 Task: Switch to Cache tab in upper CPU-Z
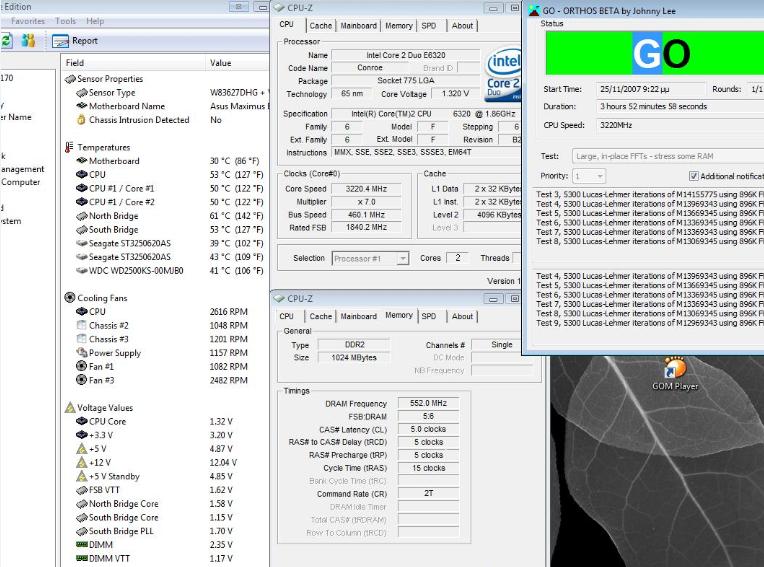pyautogui.click(x=320, y=26)
